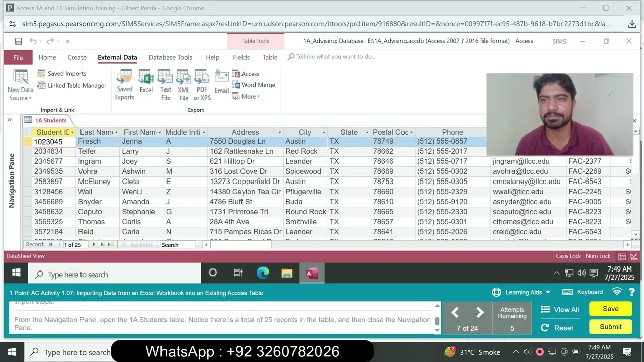Export as PDF or XPS

point(202,85)
